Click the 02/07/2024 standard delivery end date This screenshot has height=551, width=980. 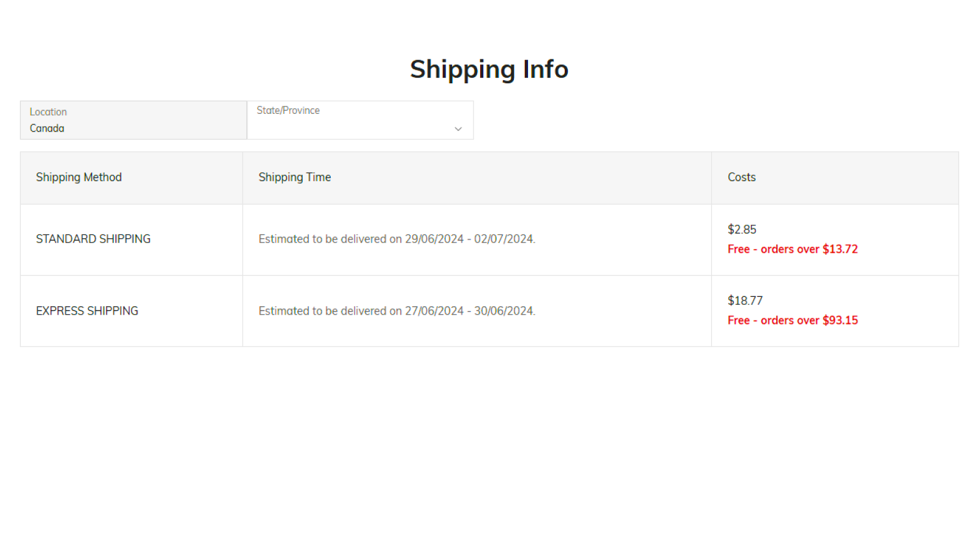(503, 239)
